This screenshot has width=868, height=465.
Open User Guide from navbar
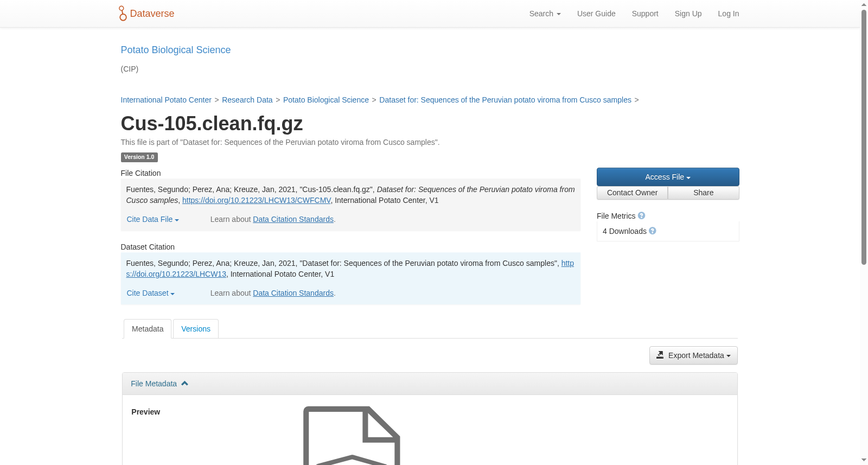(596, 14)
